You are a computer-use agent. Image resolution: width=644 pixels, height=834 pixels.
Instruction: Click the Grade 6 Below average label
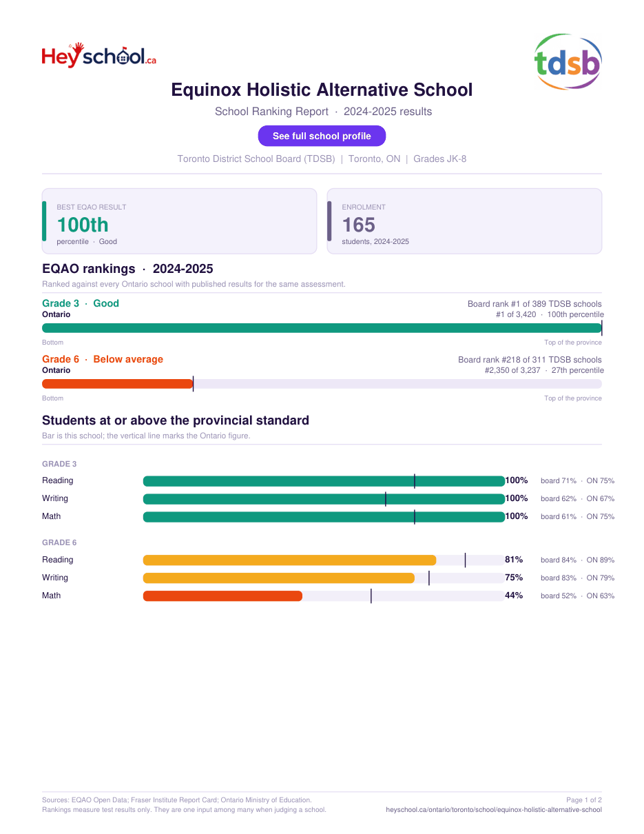point(103,359)
